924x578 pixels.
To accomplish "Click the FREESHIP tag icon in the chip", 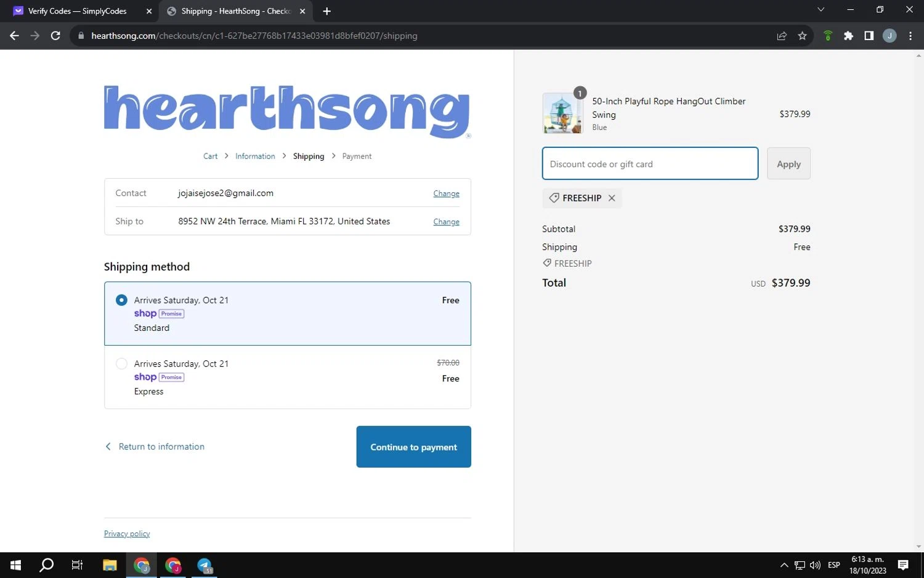I will coord(554,198).
